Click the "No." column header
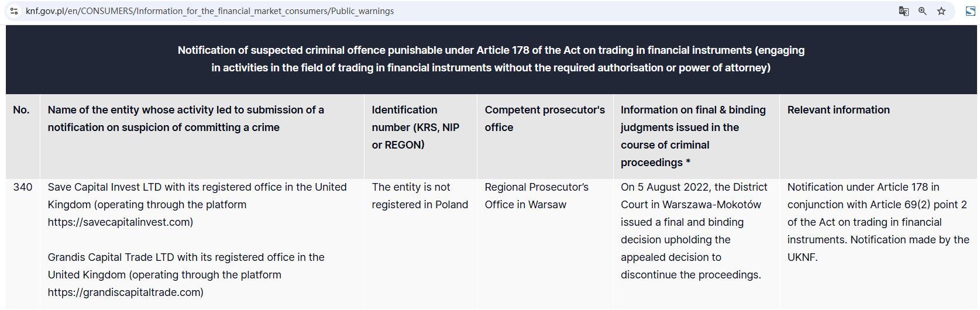This screenshot has width=980, height=310. coord(21,110)
